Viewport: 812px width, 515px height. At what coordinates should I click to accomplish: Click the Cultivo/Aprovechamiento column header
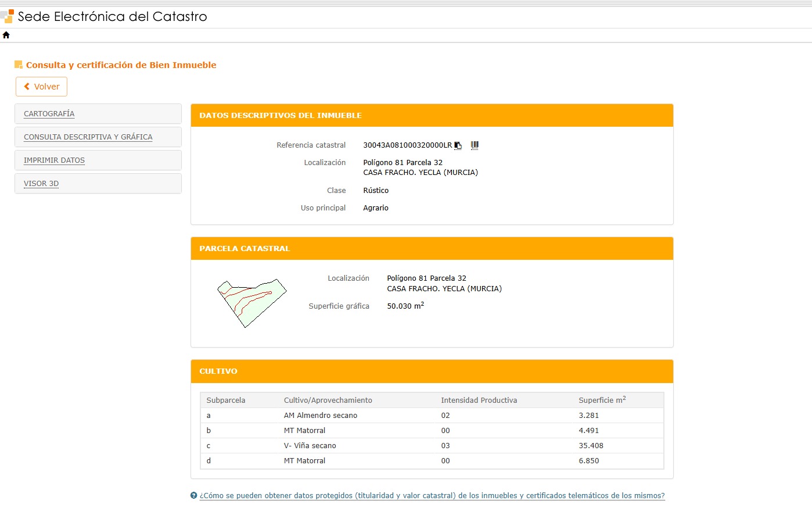coord(328,400)
